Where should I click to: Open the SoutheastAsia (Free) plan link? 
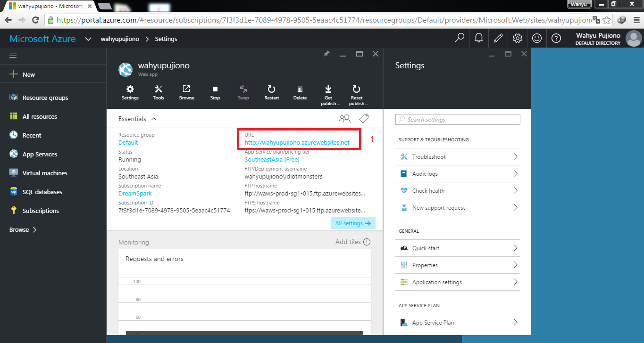[272, 159]
